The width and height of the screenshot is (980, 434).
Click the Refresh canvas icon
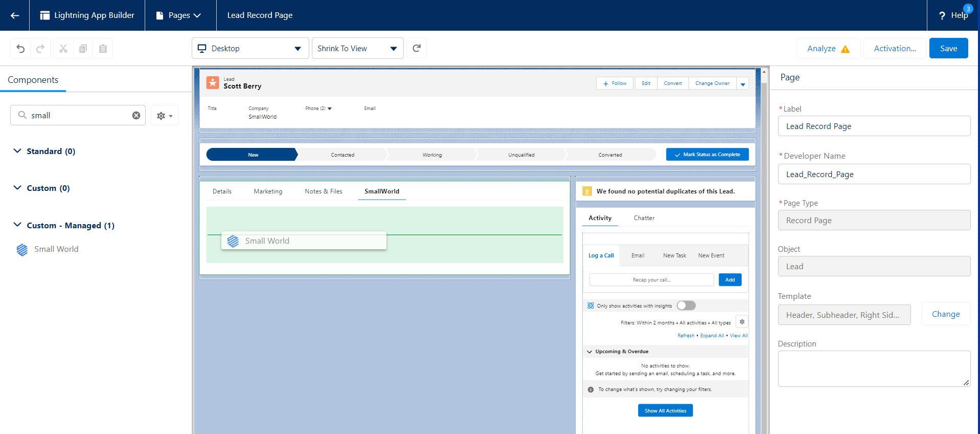click(417, 48)
